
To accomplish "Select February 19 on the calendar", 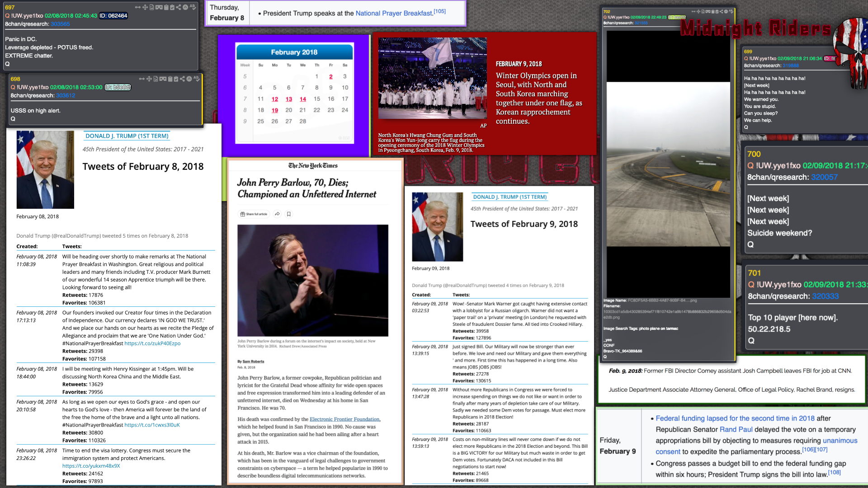I will tap(275, 110).
